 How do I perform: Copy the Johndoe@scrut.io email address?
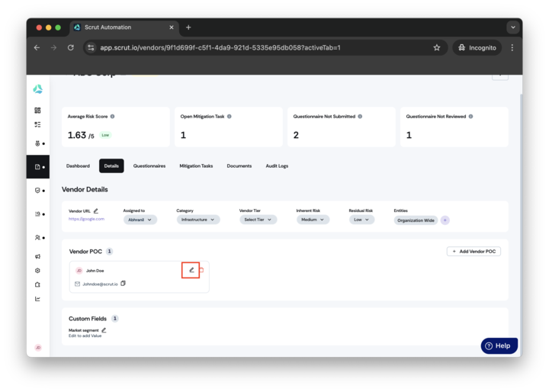123,284
